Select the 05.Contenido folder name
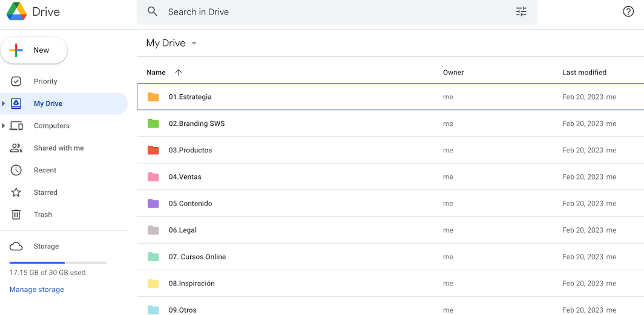This screenshot has width=644, height=315. (190, 204)
